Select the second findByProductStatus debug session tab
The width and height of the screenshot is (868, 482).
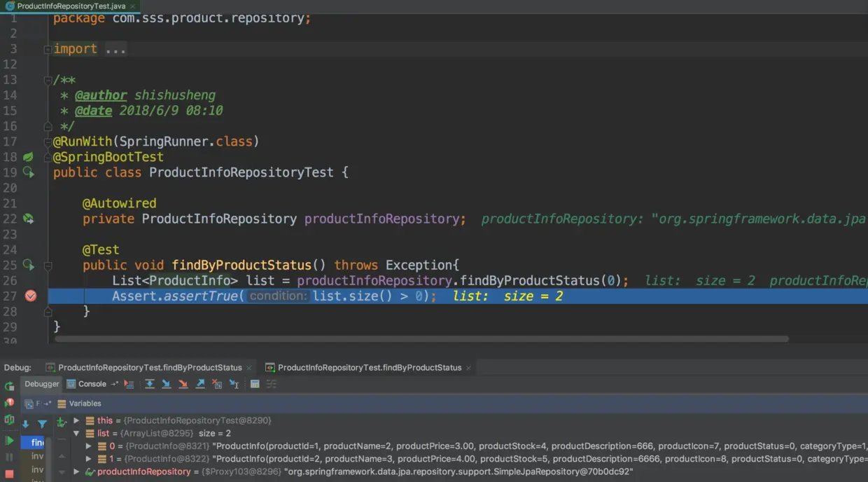(x=370, y=368)
